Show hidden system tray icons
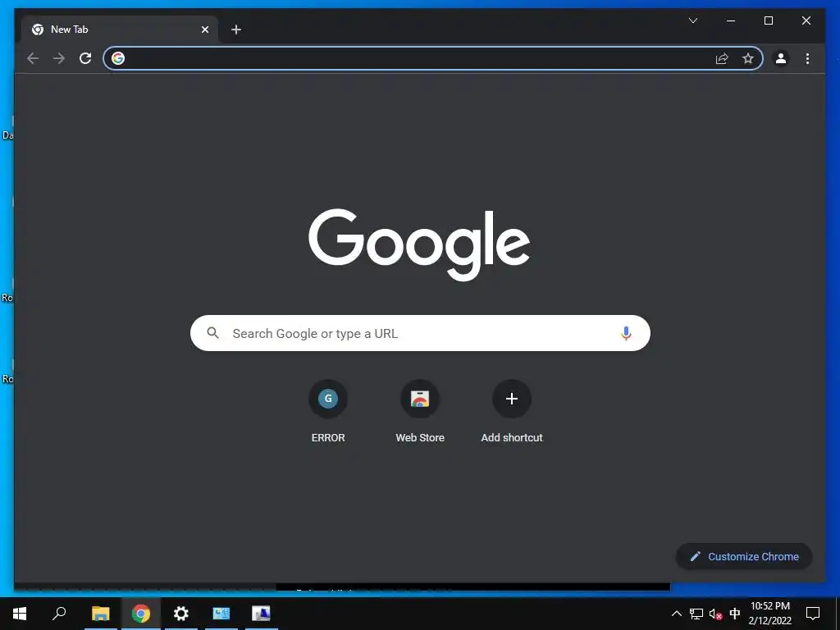Viewport: 840px width, 630px height. coord(677,614)
